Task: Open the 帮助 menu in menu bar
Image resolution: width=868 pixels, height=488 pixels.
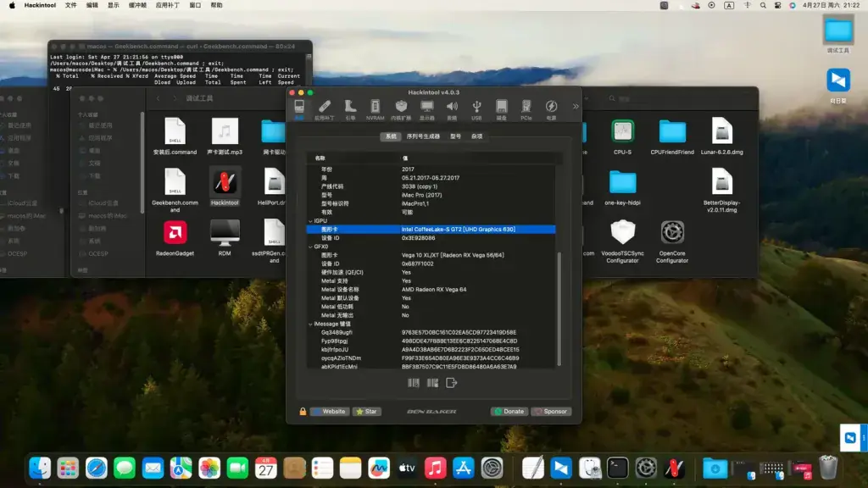Action: pos(216,6)
